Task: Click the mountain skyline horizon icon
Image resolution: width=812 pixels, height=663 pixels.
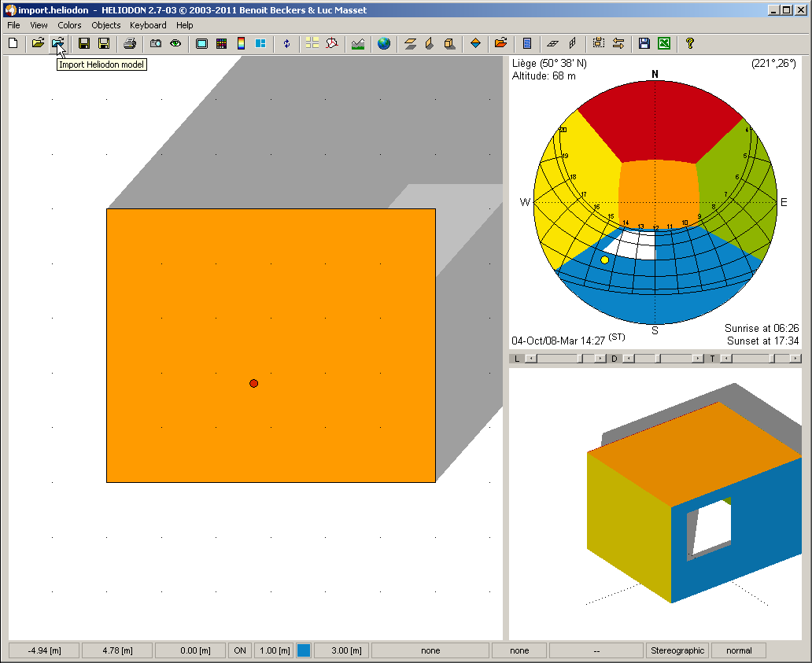Action: click(358, 43)
